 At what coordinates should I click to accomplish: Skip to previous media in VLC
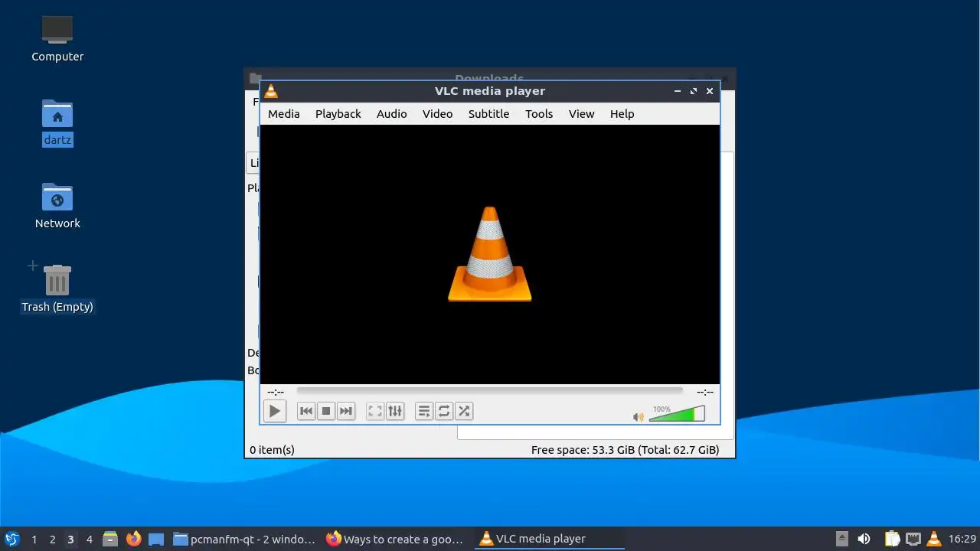coord(306,411)
